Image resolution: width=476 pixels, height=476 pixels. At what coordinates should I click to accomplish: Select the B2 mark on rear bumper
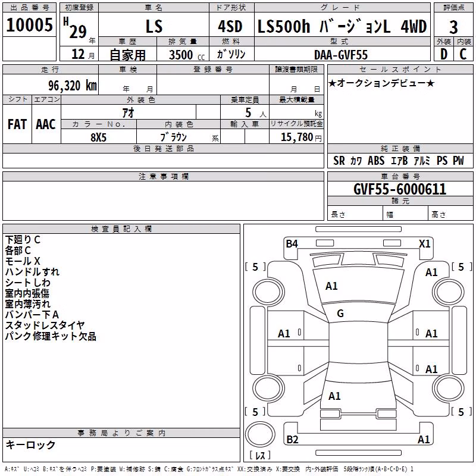[292, 440]
